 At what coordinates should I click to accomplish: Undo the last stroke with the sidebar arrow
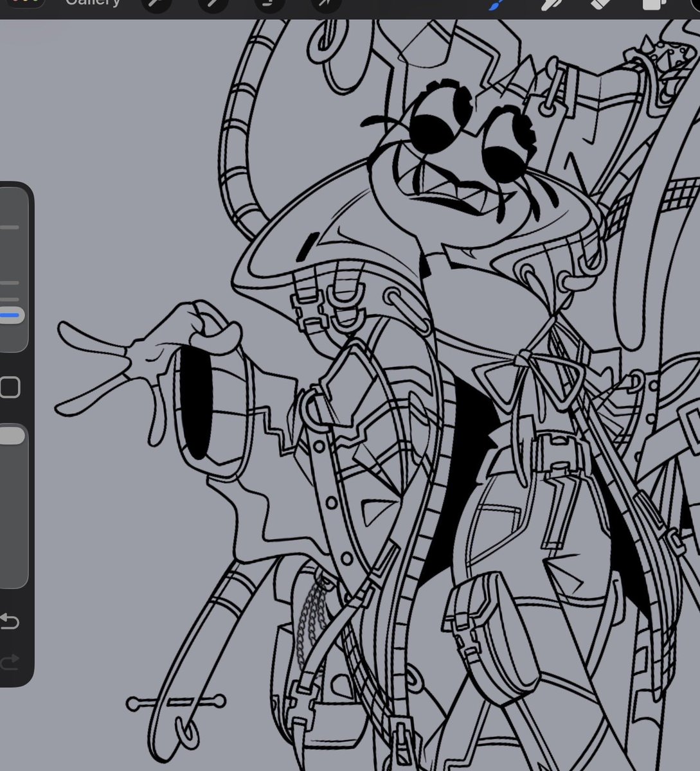[x=9, y=621]
